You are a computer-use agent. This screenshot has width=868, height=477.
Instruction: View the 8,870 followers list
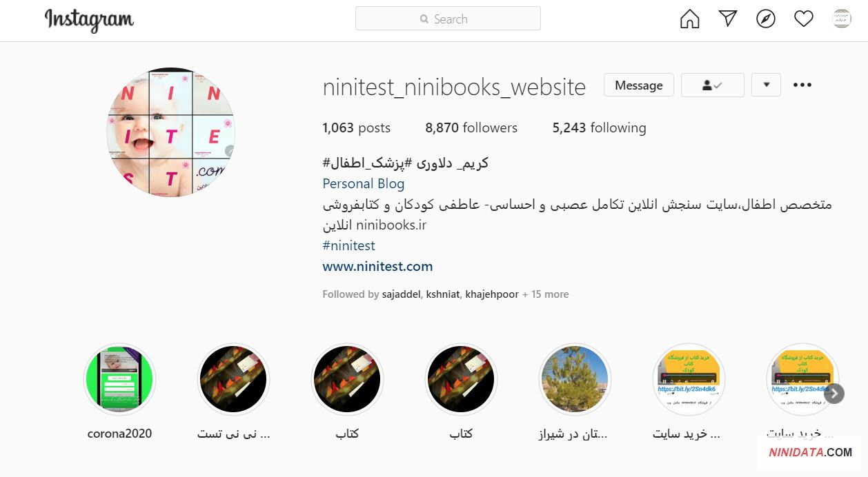[471, 128]
